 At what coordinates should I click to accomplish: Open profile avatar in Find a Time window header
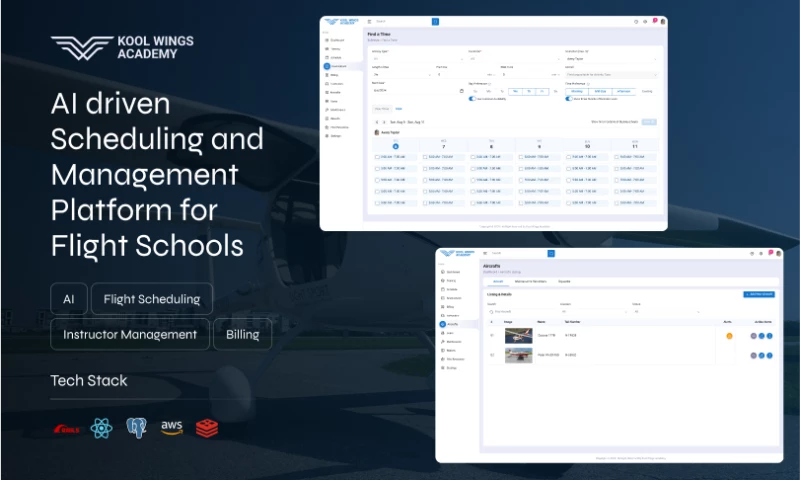pyautogui.click(x=663, y=21)
